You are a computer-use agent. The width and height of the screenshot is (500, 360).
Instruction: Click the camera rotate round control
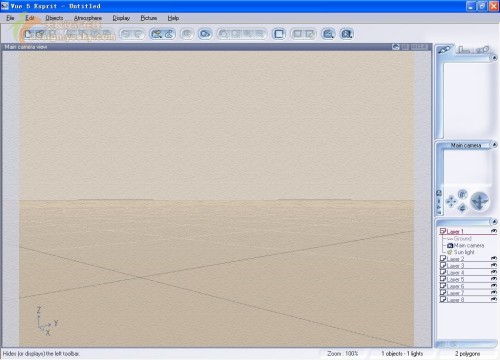tap(462, 194)
